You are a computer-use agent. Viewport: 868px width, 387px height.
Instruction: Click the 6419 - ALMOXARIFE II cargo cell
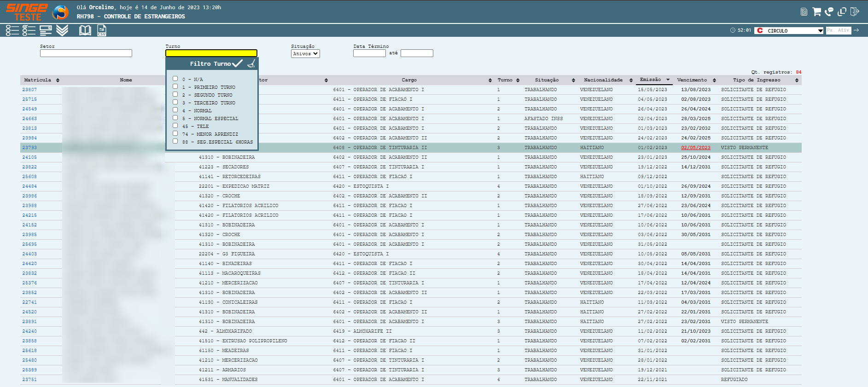click(362, 331)
